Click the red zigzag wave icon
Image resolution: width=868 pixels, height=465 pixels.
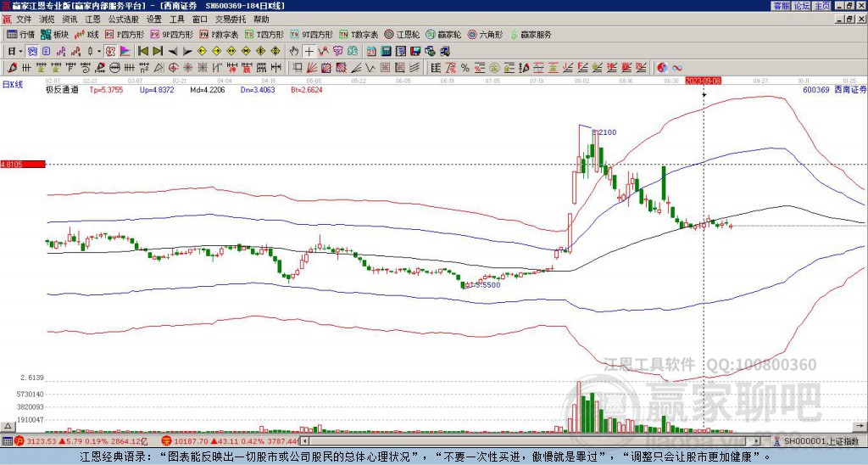[x=323, y=51]
